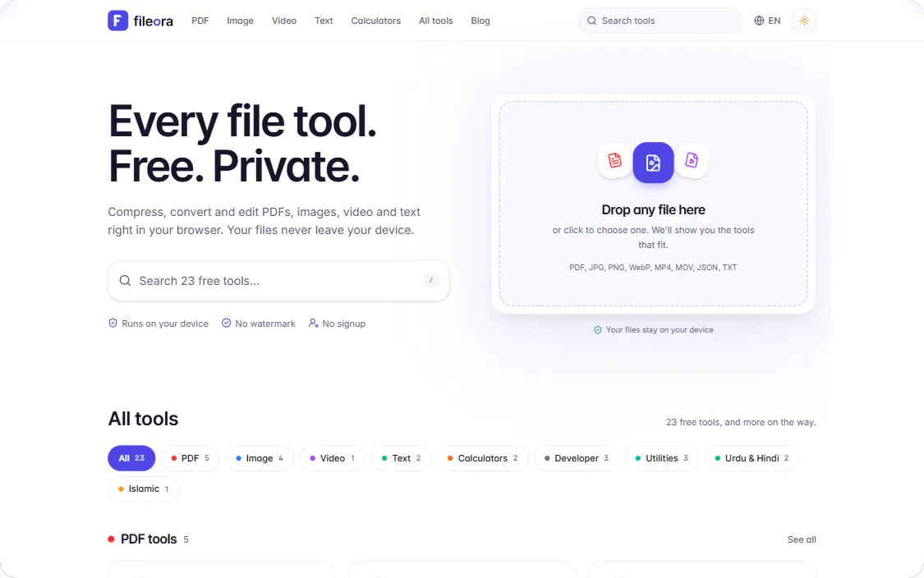
Task: Click the globe language icon
Action: tap(759, 21)
